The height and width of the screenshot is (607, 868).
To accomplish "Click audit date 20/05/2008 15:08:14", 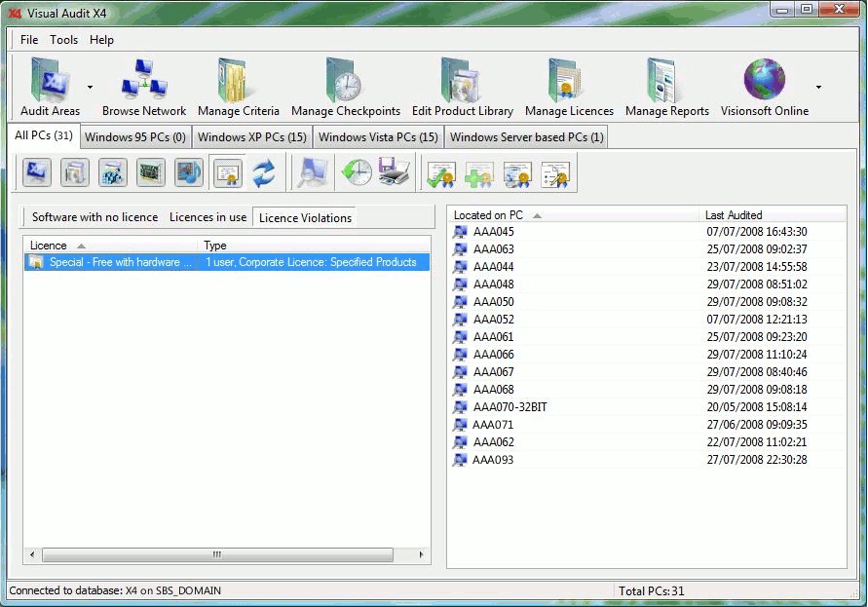I will (x=757, y=407).
